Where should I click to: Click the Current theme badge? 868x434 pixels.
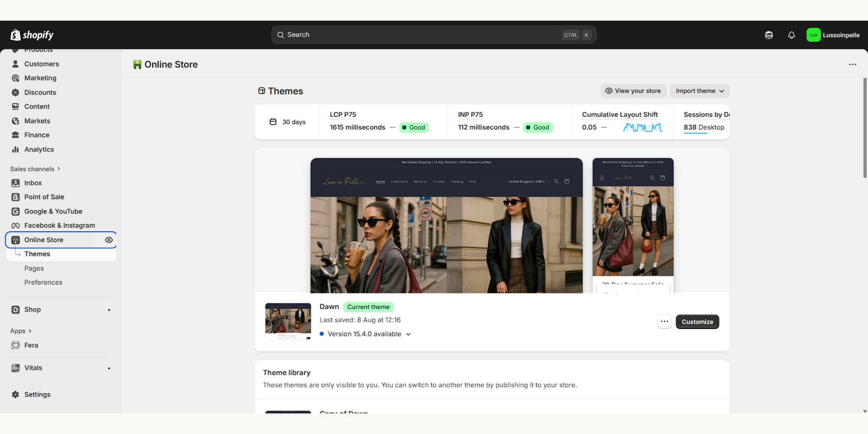368,307
